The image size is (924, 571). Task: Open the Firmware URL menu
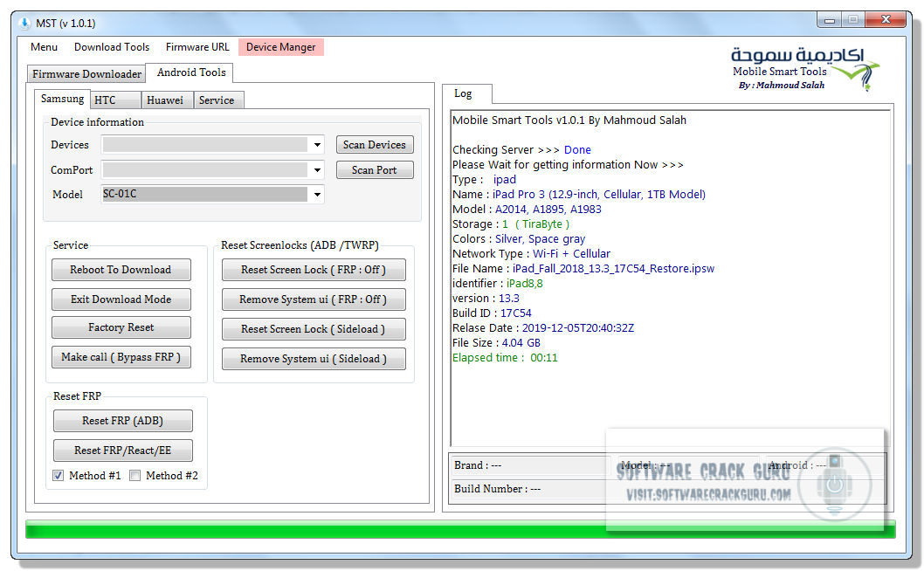[197, 47]
